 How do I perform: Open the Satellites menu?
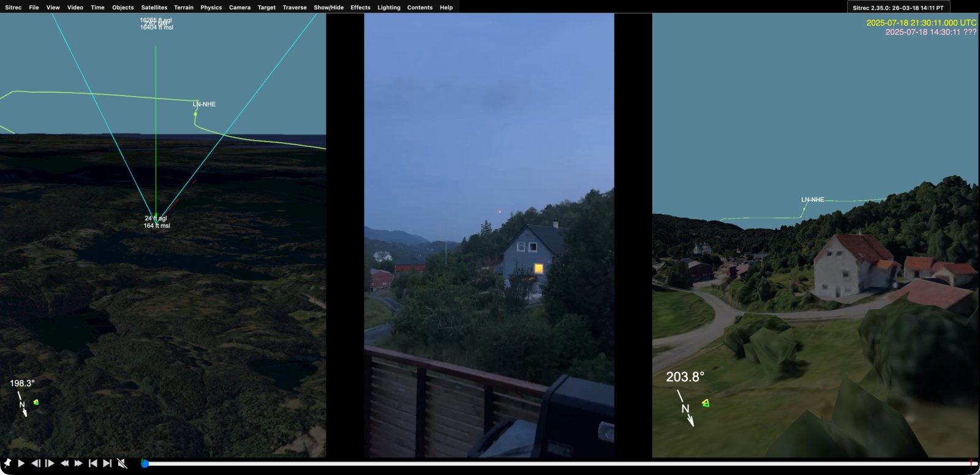point(154,7)
